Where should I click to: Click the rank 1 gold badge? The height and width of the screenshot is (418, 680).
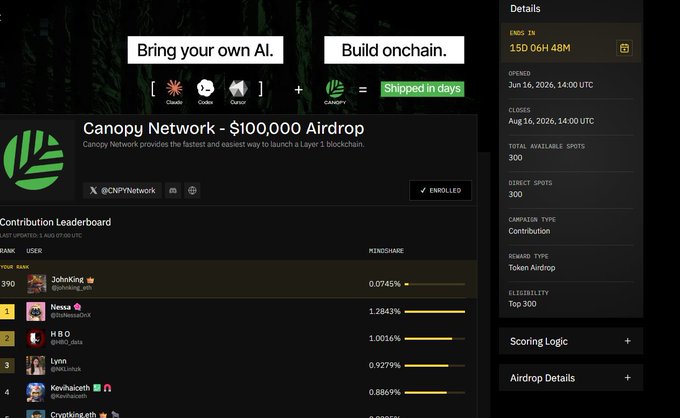click(x=7, y=311)
